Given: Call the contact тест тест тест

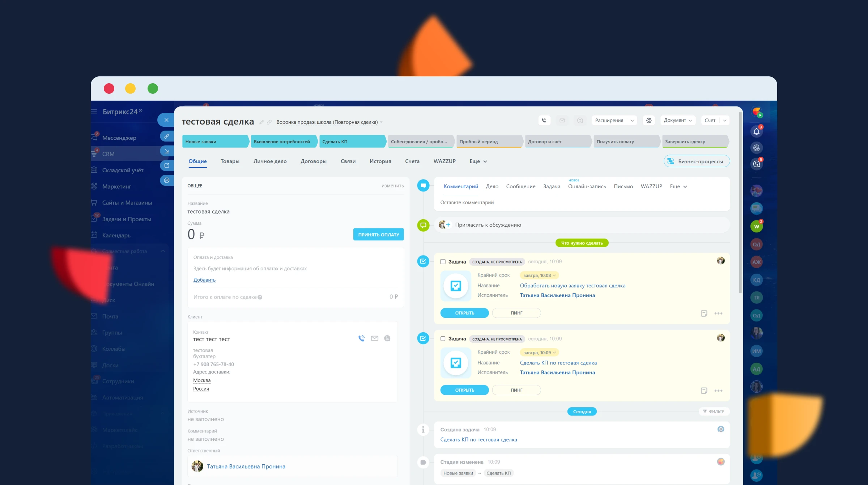Looking at the screenshot, I should pos(361,338).
